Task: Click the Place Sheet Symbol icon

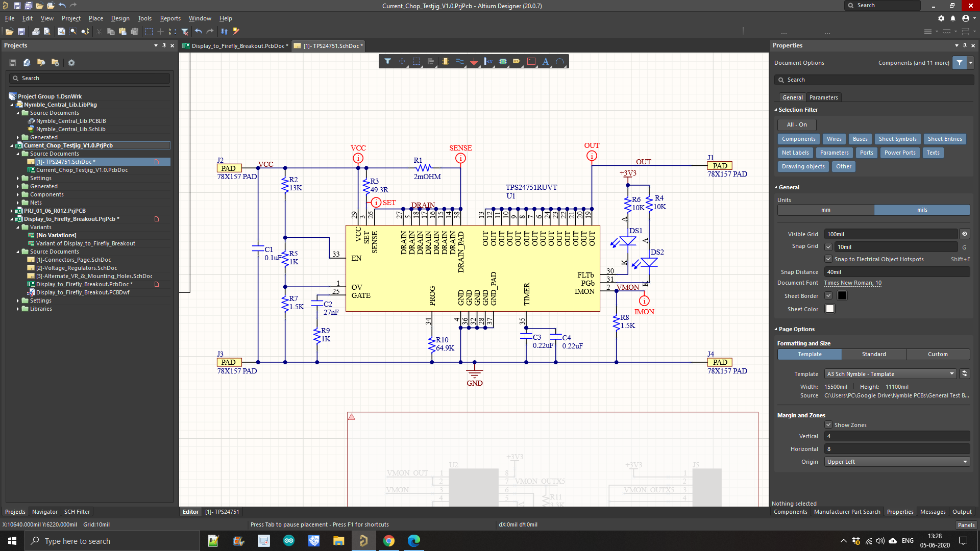Action: tap(503, 62)
